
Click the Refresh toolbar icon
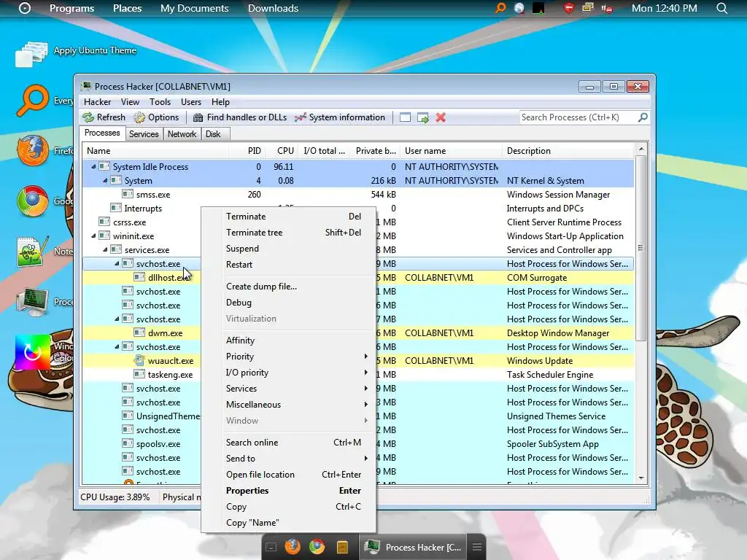88,117
